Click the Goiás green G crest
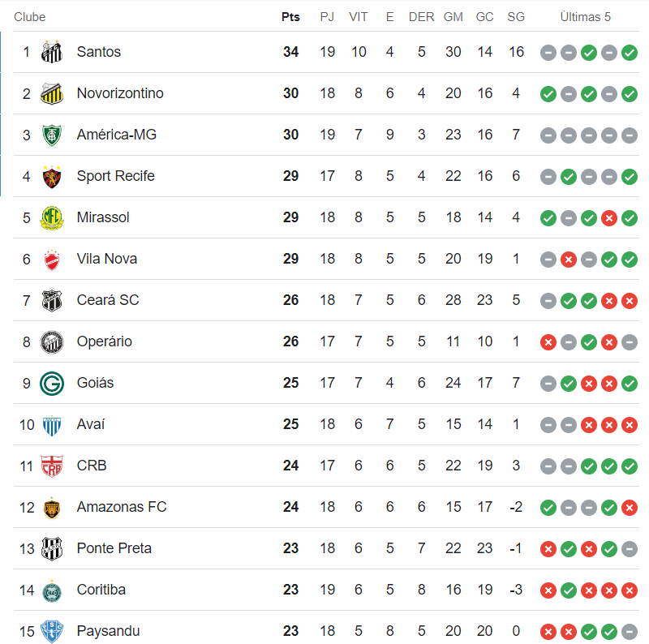The image size is (649, 644). tap(51, 383)
